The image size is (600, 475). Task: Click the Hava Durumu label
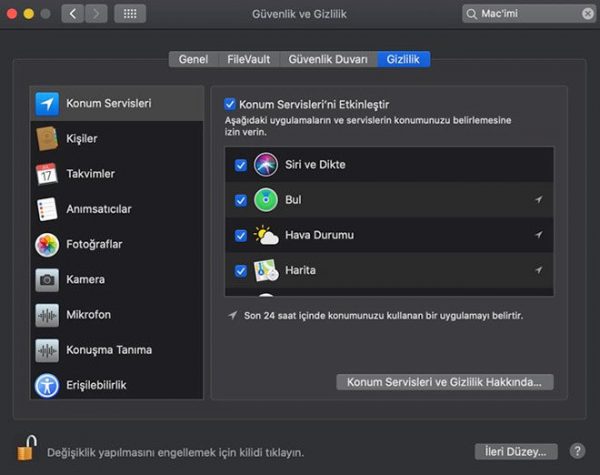tap(320, 235)
